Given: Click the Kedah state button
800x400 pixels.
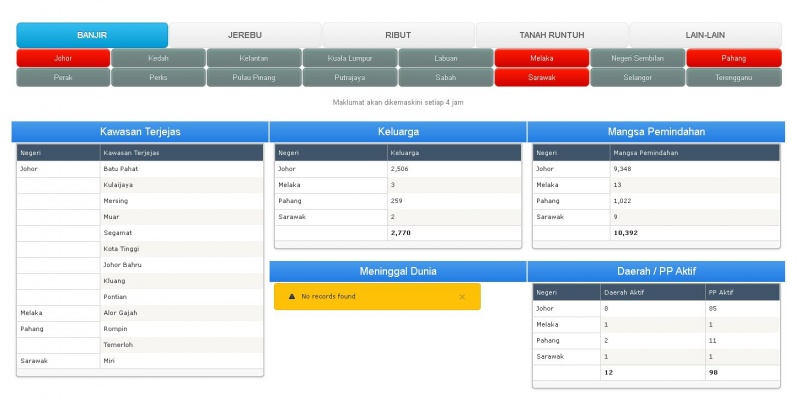Looking at the screenshot, I should [x=158, y=58].
